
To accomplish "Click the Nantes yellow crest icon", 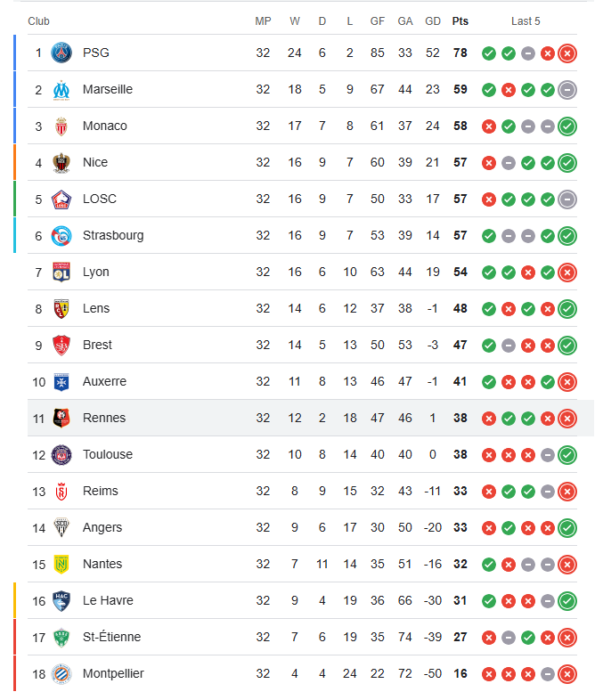I will pyautogui.click(x=61, y=564).
